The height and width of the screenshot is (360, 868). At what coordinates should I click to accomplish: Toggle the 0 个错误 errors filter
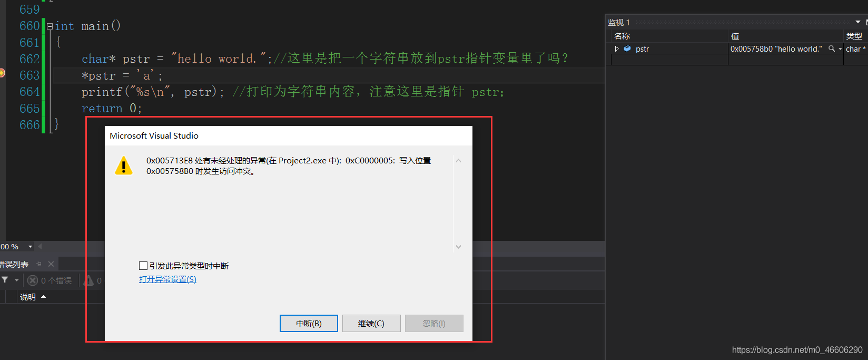pos(50,280)
